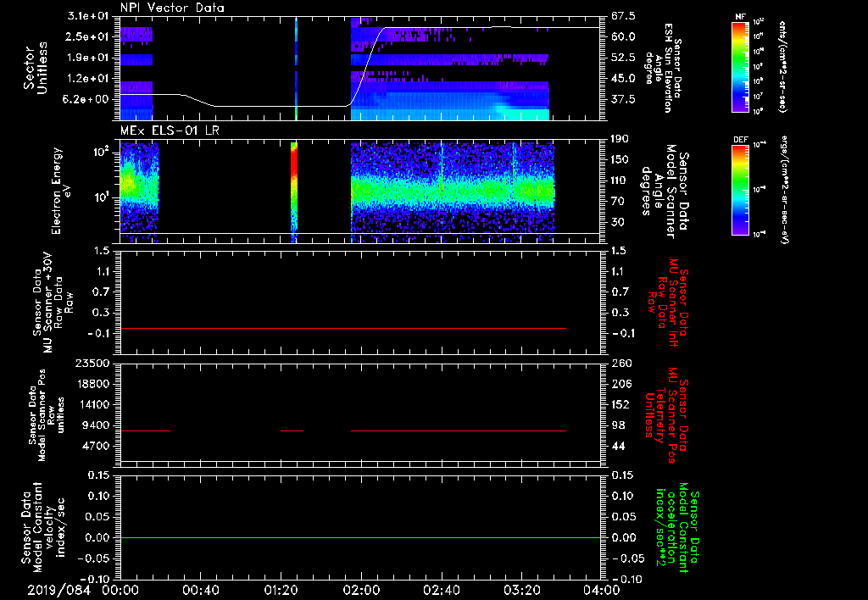Screen dimensions: 868x600
Task: Click the "23500" scanner position tick
Action: point(92,363)
